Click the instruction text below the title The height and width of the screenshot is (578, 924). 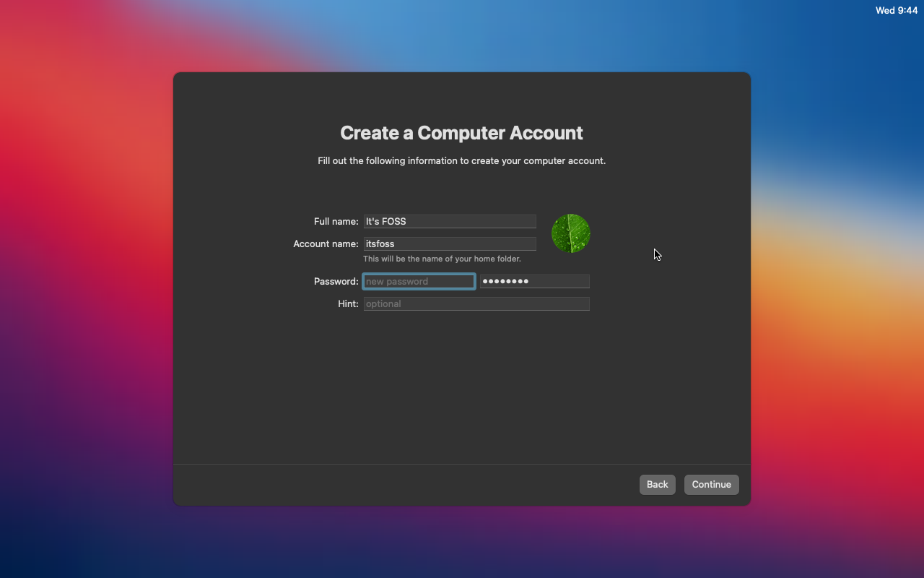461,160
